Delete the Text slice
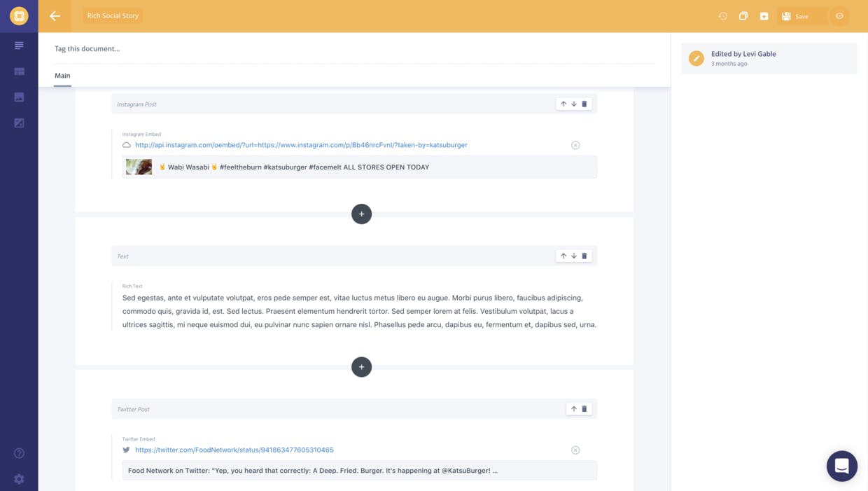 click(x=584, y=256)
